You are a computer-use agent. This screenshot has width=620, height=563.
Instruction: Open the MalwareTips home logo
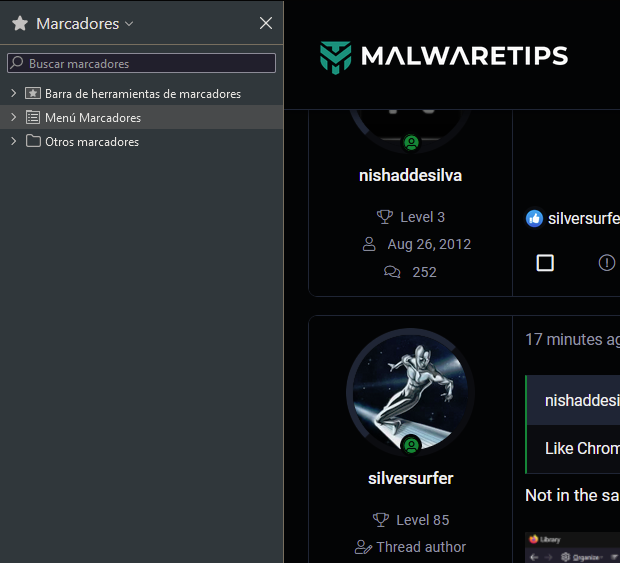click(x=444, y=56)
